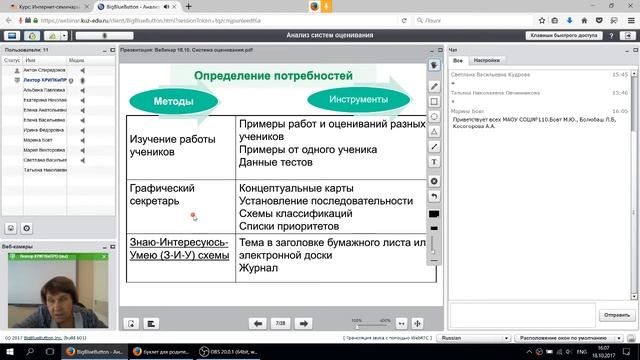Click the lecturer webcam video thumbnail
Image resolution: width=640 pixels, height=360 pixels.
tap(58, 290)
